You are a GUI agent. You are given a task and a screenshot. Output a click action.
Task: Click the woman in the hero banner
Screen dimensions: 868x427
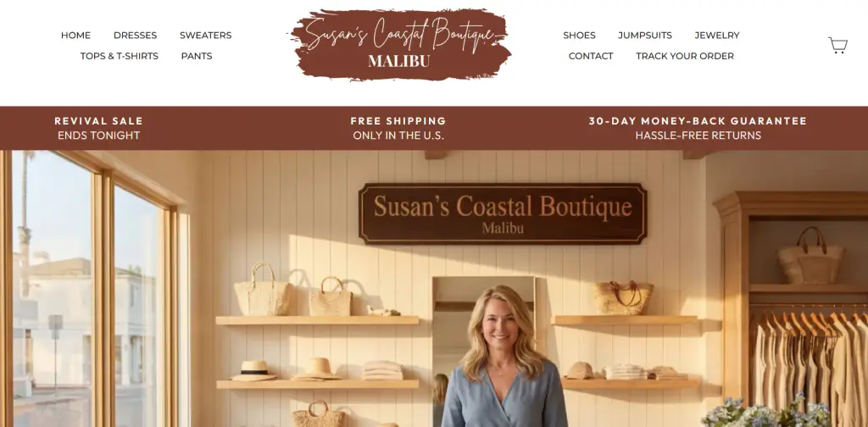[502, 357]
